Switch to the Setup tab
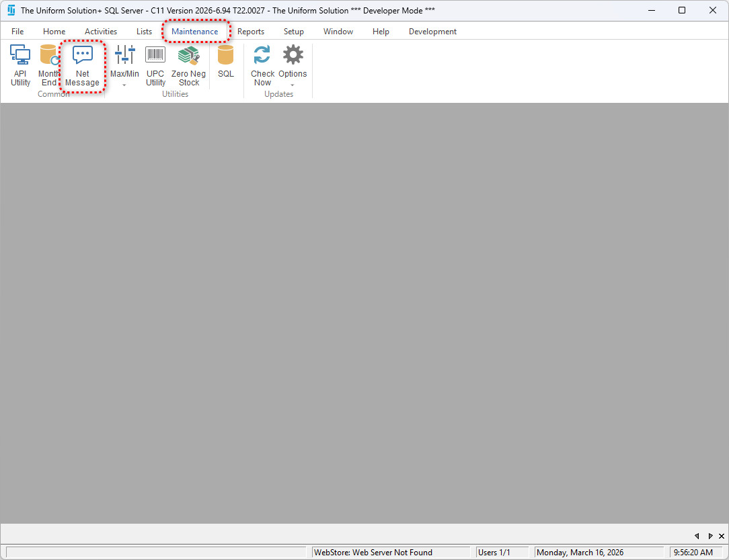 [293, 32]
